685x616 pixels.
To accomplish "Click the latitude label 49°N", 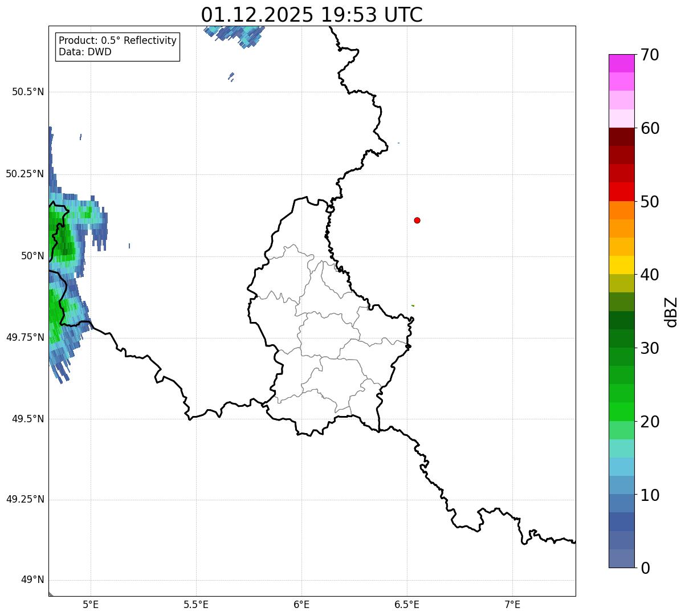I will click(32, 580).
